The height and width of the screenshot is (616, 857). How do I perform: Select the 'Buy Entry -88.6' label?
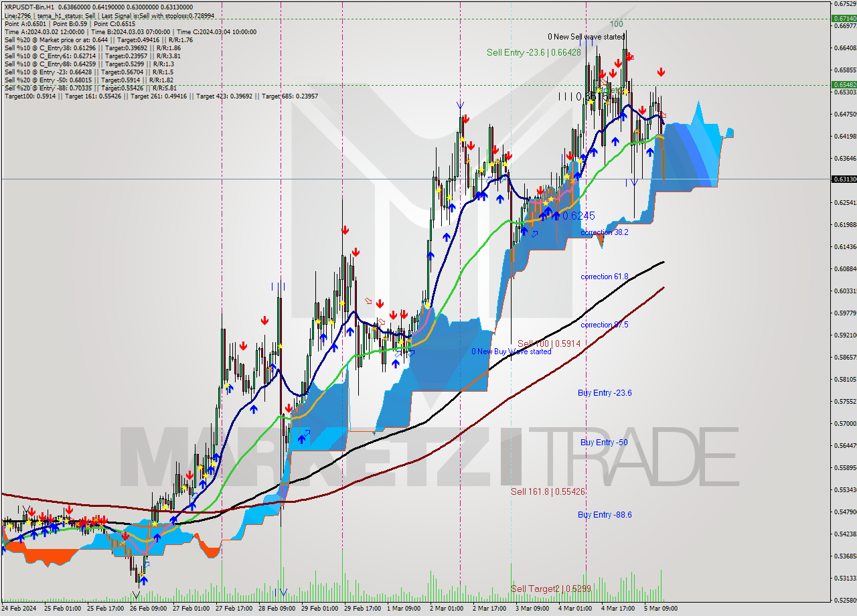[605, 515]
